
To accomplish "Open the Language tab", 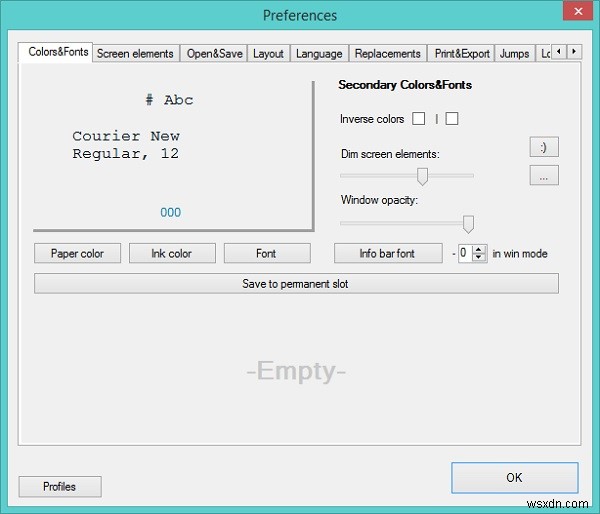I will point(320,54).
